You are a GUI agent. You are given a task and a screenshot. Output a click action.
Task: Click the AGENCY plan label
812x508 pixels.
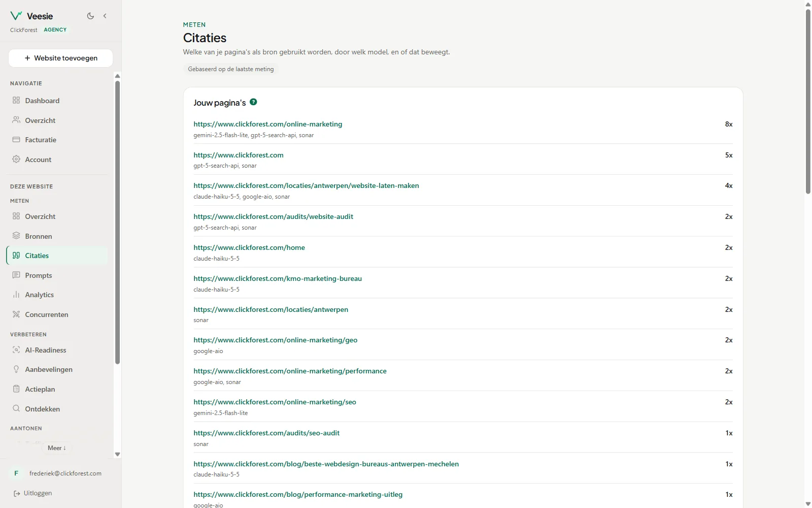55,30
